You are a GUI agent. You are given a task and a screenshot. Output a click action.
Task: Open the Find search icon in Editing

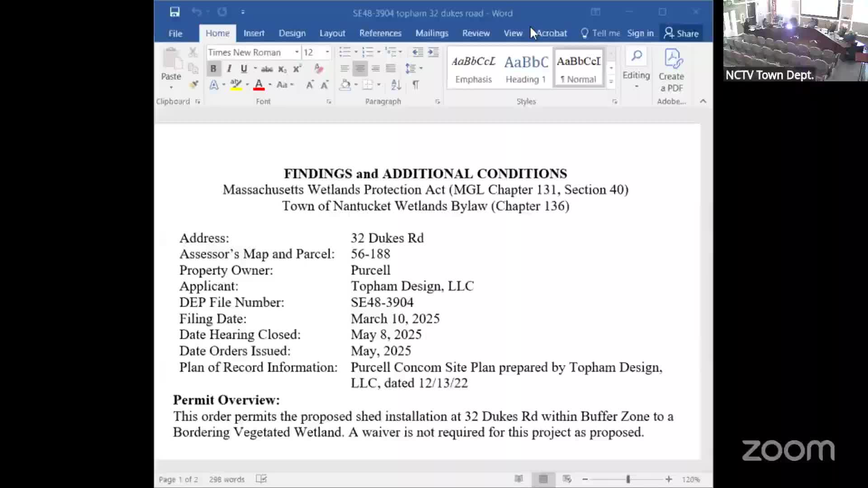(x=636, y=56)
